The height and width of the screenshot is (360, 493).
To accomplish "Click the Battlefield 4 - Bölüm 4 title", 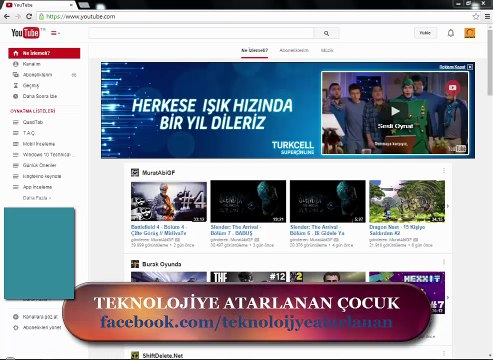I will click(159, 230).
